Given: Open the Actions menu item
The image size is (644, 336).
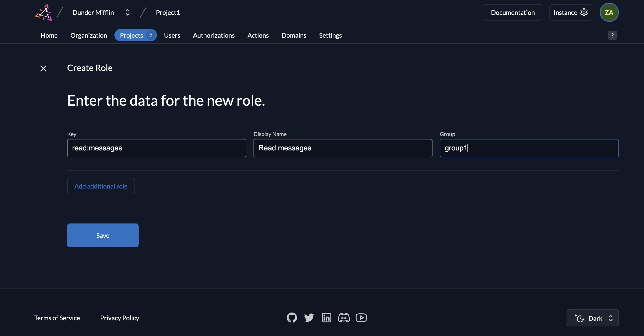Looking at the screenshot, I should tap(258, 35).
